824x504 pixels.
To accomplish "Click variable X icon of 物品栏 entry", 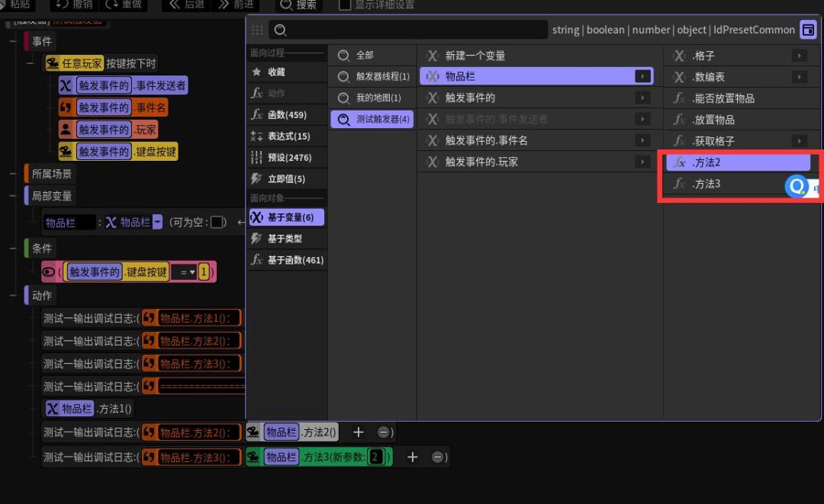I will pyautogui.click(x=433, y=77).
